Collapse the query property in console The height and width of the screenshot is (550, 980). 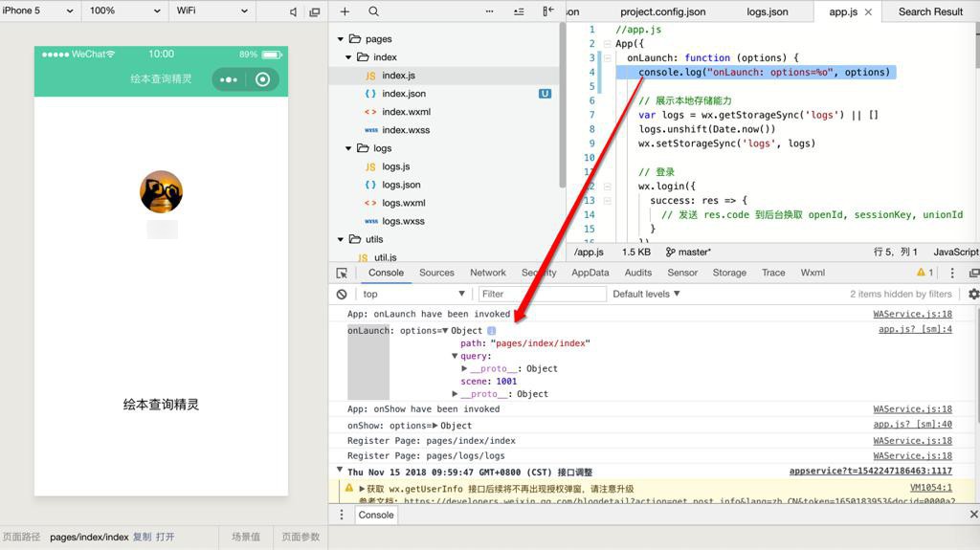[455, 356]
